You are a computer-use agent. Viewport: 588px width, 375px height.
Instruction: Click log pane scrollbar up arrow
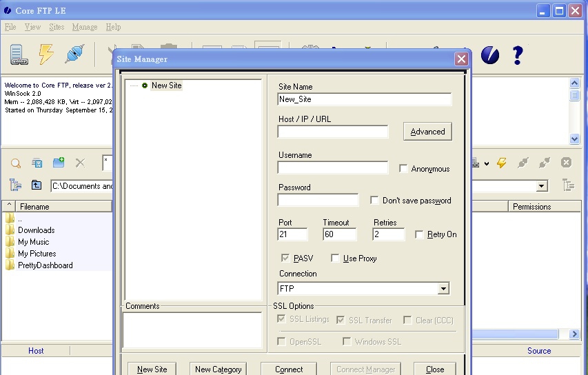click(574, 83)
